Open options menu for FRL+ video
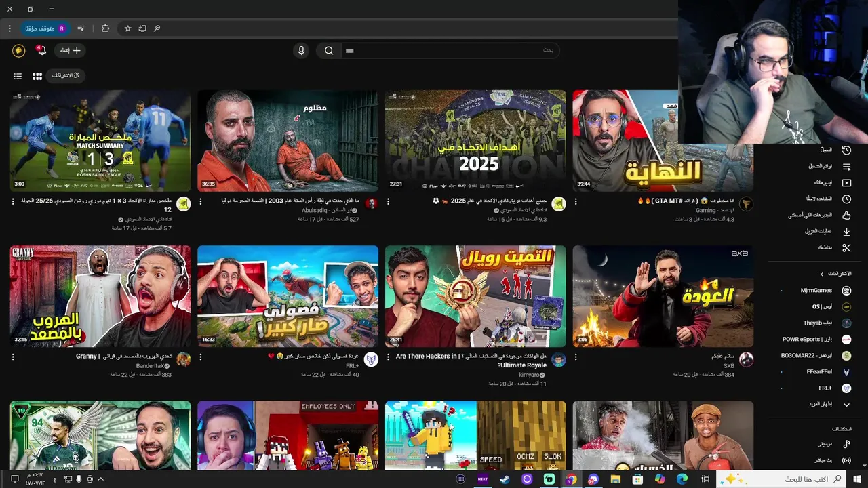The width and height of the screenshot is (868, 488). [x=201, y=357]
